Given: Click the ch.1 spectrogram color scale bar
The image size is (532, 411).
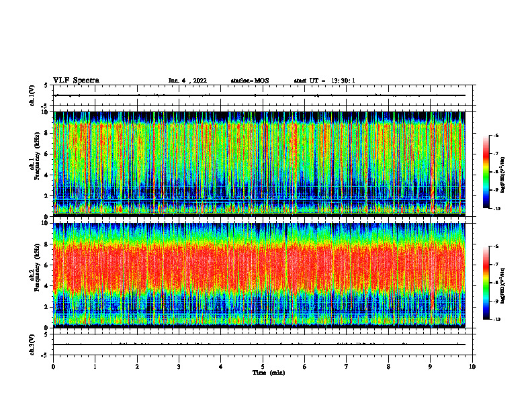Looking at the screenshot, I should (x=486, y=172).
